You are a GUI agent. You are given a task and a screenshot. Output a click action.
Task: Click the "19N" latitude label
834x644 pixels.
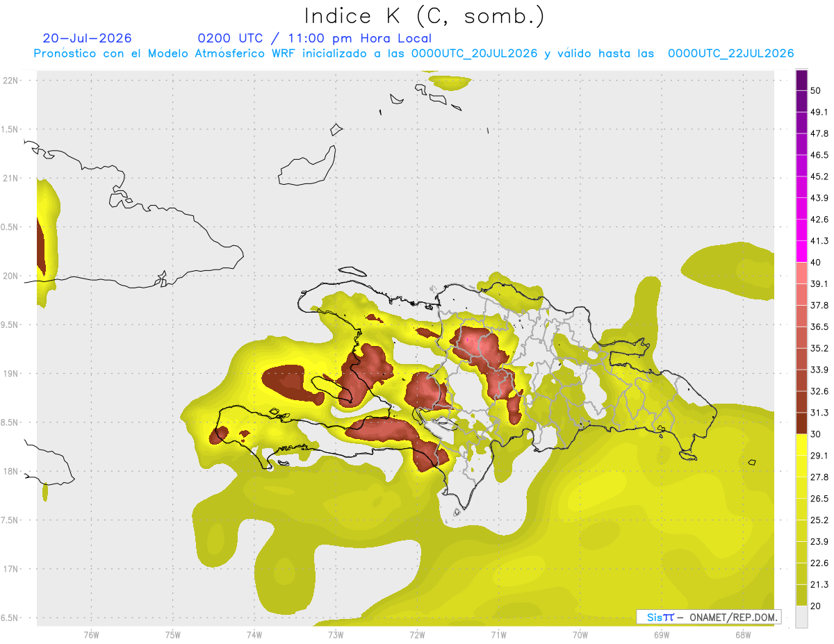[x=10, y=374]
